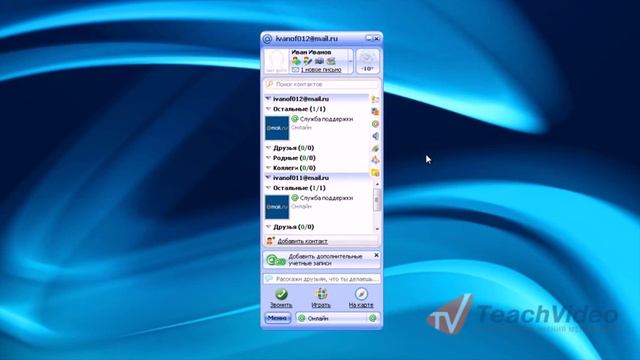The height and width of the screenshot is (360, 640).
Task: Collapse the ivanof012@mail.ru account group
Action: click(x=268, y=99)
